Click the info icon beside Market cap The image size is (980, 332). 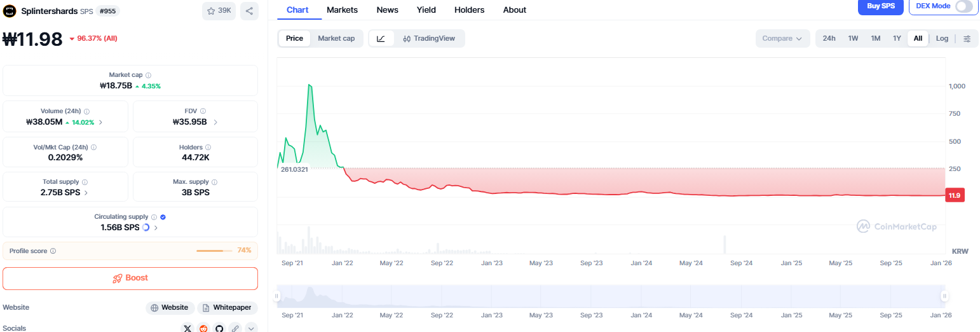tap(148, 75)
